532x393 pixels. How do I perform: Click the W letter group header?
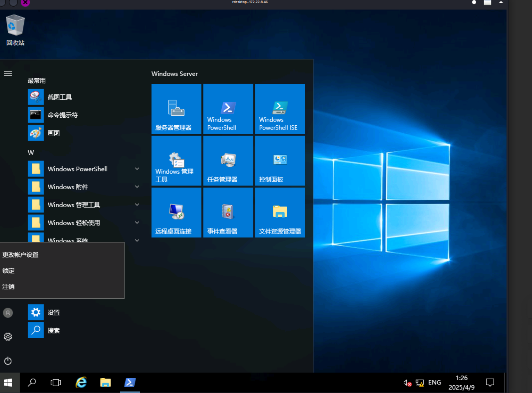[31, 153]
